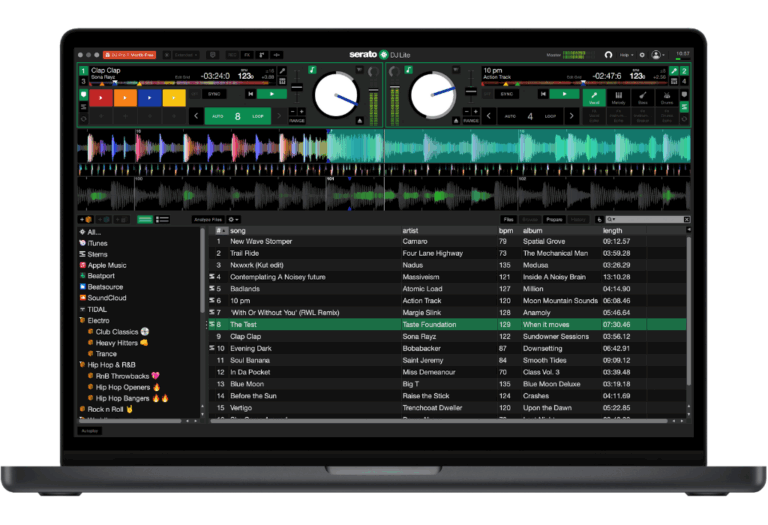Click RANGE button on left deck

(297, 120)
